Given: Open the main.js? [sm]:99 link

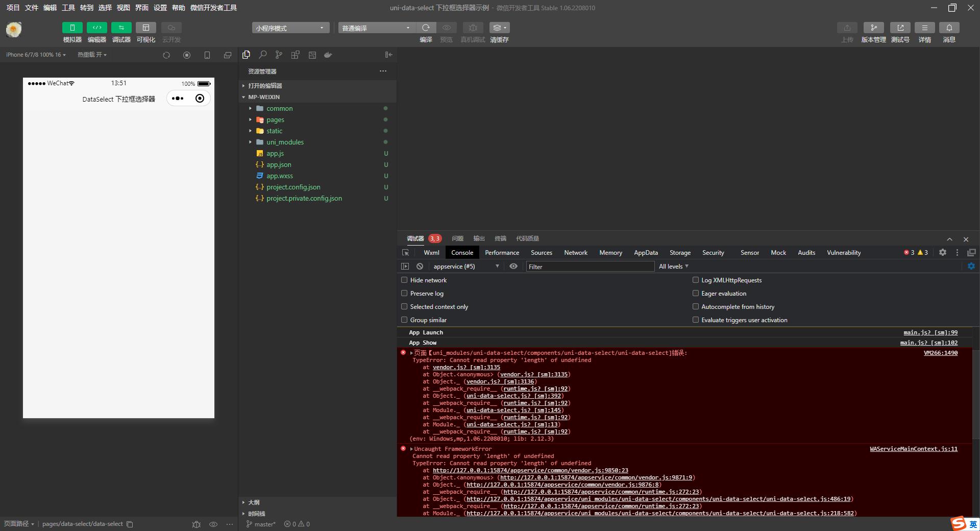Looking at the screenshot, I should 930,332.
